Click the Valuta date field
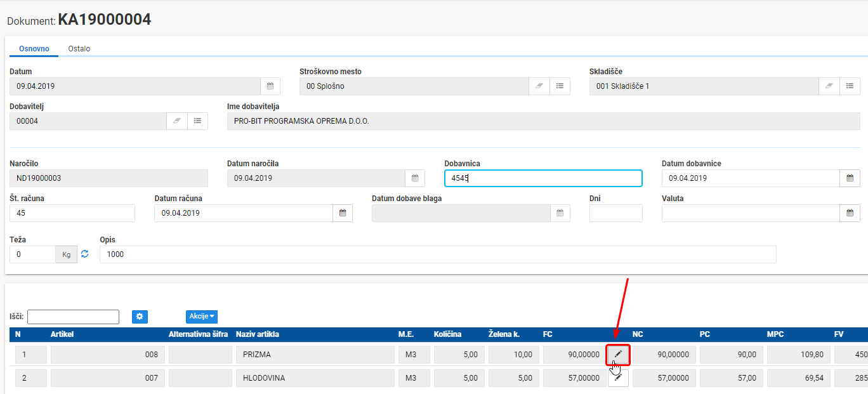This screenshot has height=394, width=868. tap(751, 213)
